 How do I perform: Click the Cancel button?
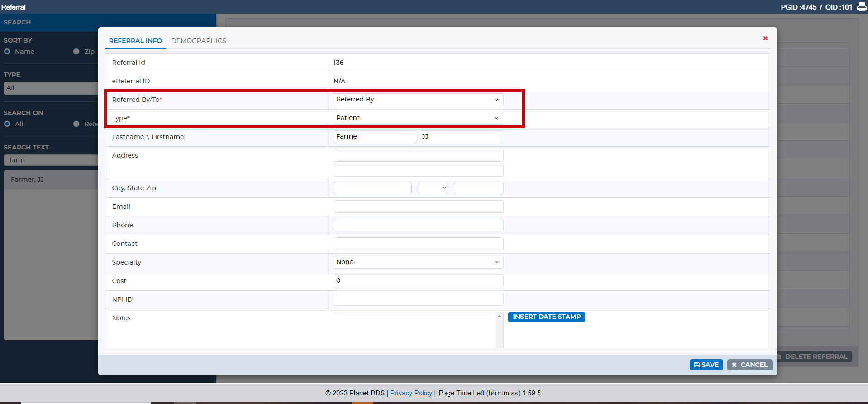pos(749,365)
